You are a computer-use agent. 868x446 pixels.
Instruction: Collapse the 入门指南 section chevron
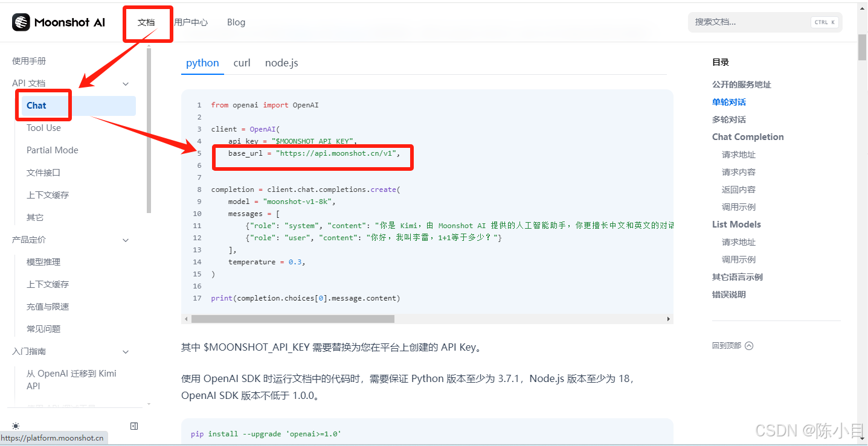click(x=126, y=352)
